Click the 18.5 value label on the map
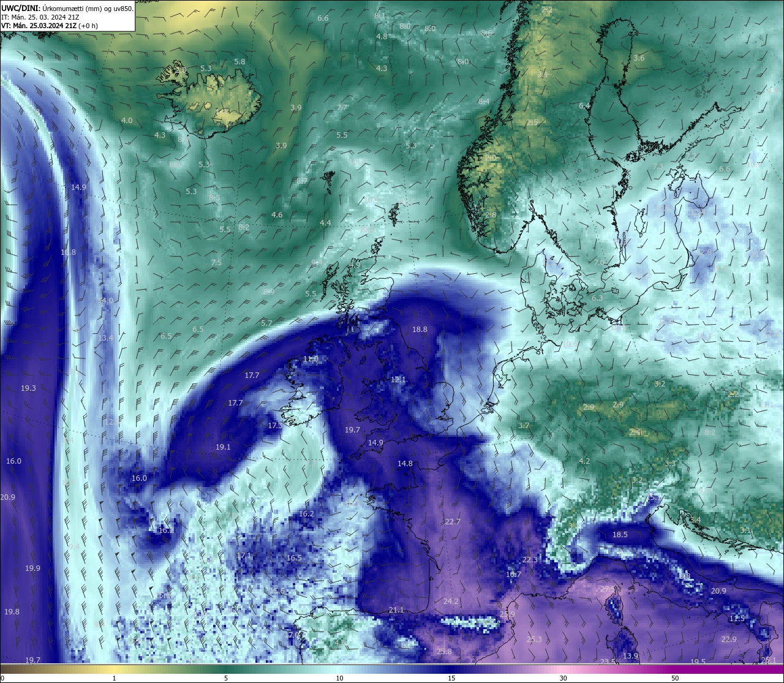The width and height of the screenshot is (784, 683). (620, 534)
